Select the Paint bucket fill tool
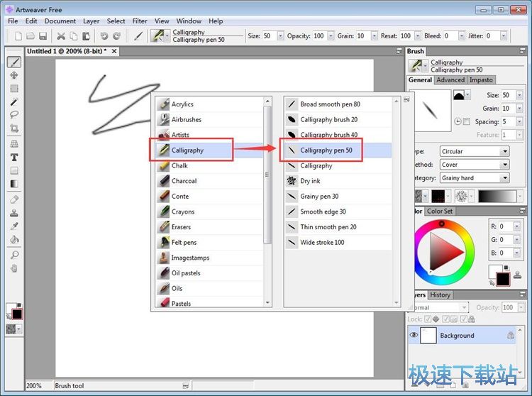The image size is (532, 396). 14,239
